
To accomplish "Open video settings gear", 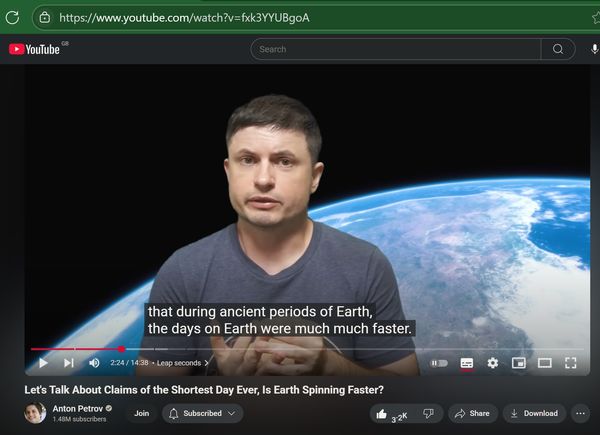I will point(493,363).
